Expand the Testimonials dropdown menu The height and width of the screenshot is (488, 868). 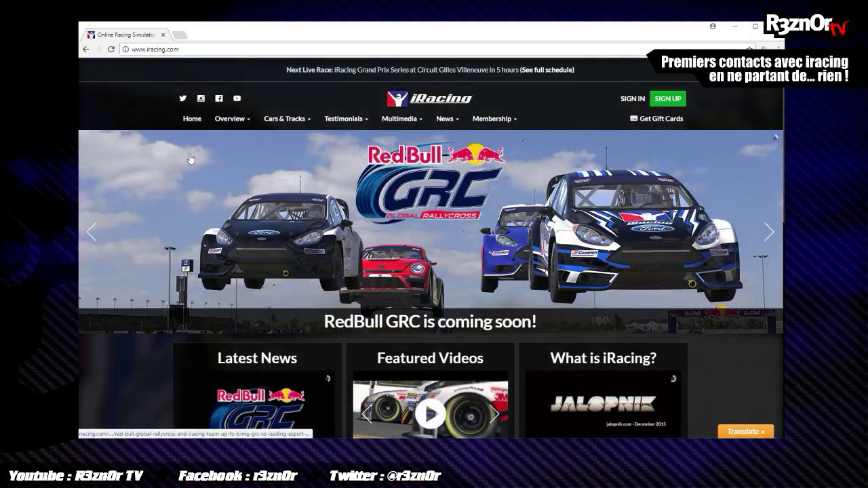click(x=346, y=119)
